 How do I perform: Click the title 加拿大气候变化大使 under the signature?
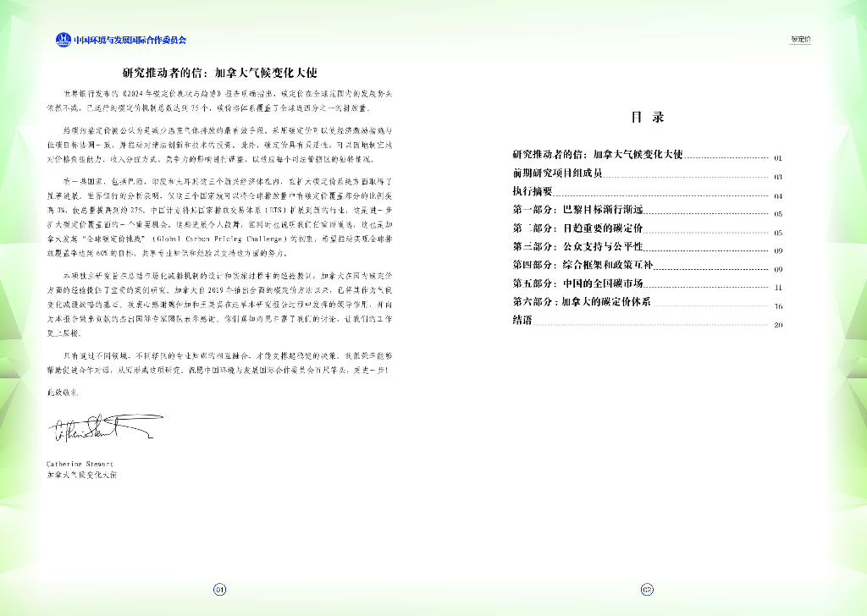[82, 476]
